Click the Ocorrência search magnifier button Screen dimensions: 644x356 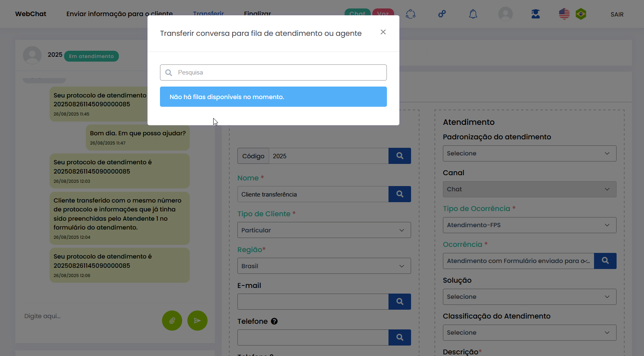click(x=605, y=261)
